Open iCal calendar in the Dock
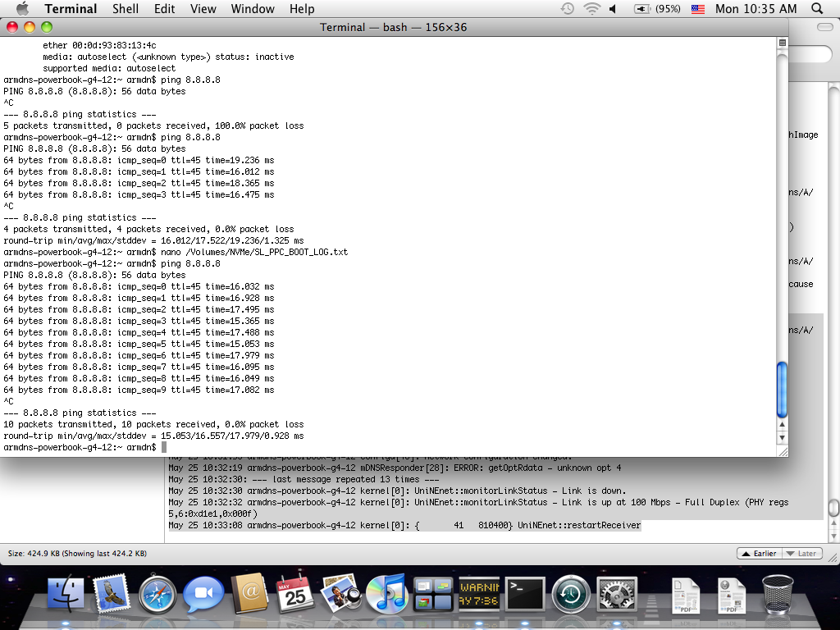Image resolution: width=840 pixels, height=630 pixels. [x=295, y=594]
